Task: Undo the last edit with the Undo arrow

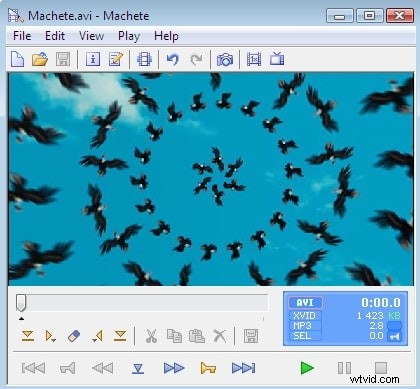Action: (x=173, y=60)
